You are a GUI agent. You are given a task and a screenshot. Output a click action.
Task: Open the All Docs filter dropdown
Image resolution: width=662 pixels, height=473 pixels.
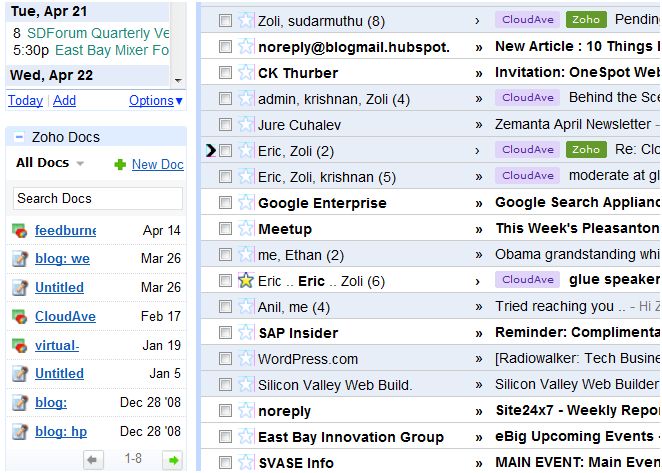click(80, 163)
